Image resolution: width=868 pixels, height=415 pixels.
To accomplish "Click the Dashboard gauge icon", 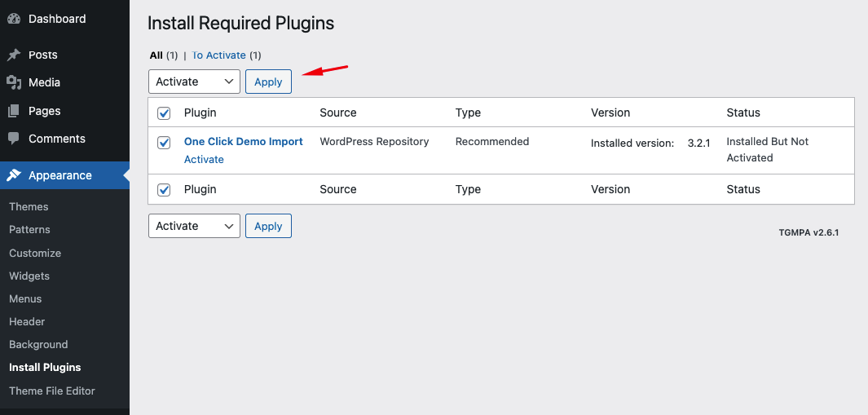I will tap(14, 19).
